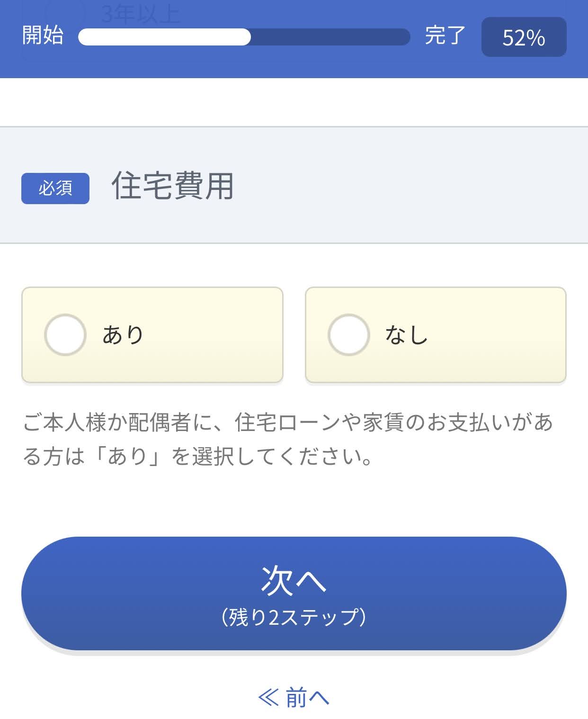
Task: Click the 完了 label in the header
Action: 445,36
